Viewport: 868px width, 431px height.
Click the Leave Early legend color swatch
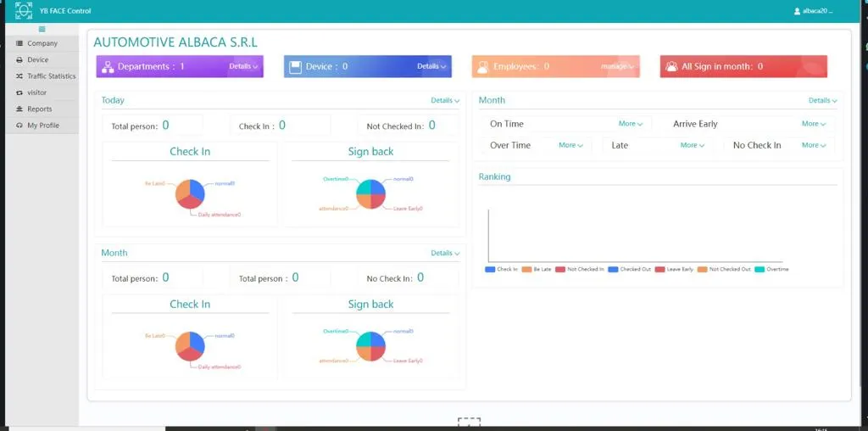[x=659, y=269]
